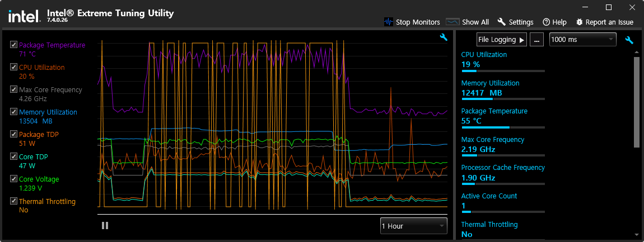Open the 1 Hour time range dropdown

pos(414,226)
